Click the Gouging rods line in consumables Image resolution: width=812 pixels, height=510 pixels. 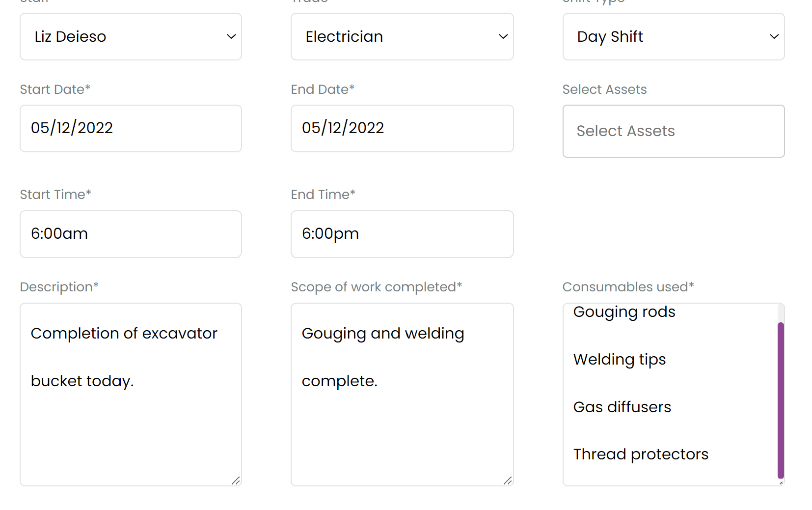tap(624, 312)
